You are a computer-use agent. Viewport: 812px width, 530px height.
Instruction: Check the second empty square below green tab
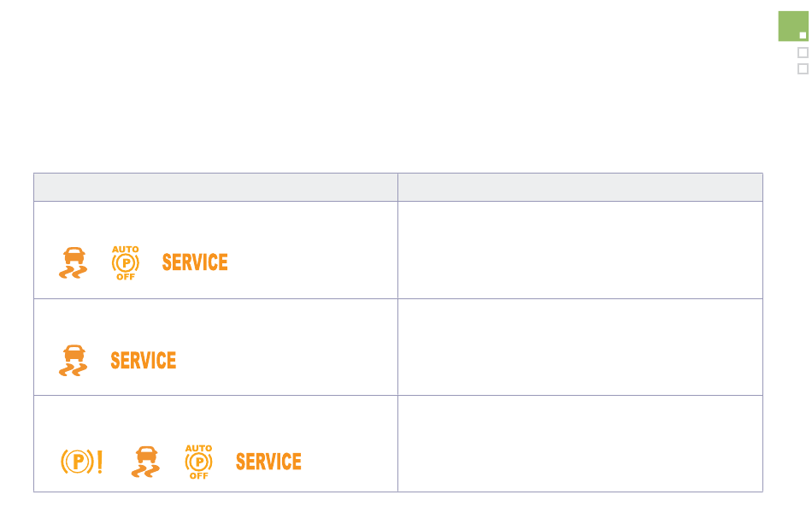803,69
